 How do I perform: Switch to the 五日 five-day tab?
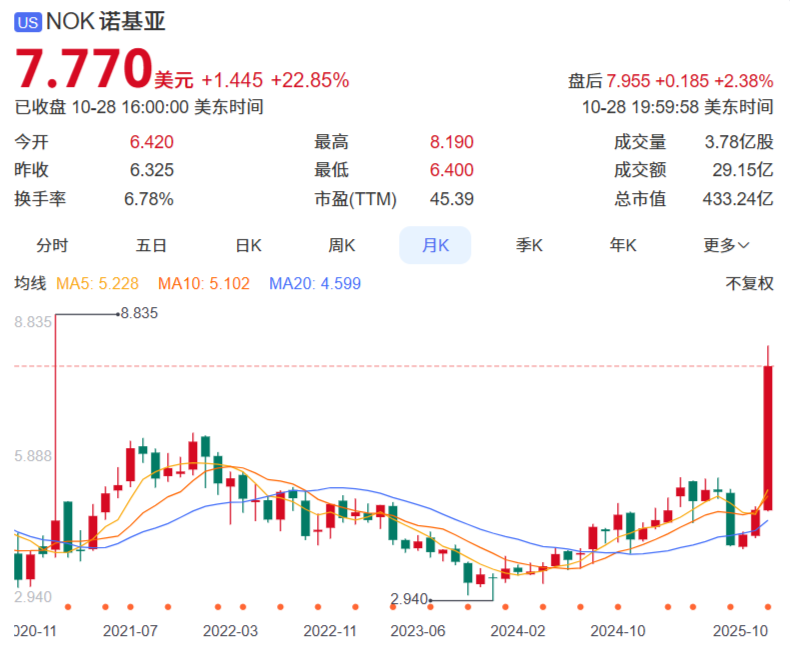click(151, 245)
